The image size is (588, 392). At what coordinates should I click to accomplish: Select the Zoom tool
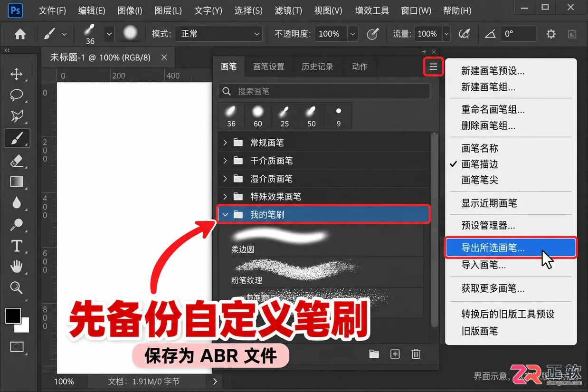click(x=17, y=287)
